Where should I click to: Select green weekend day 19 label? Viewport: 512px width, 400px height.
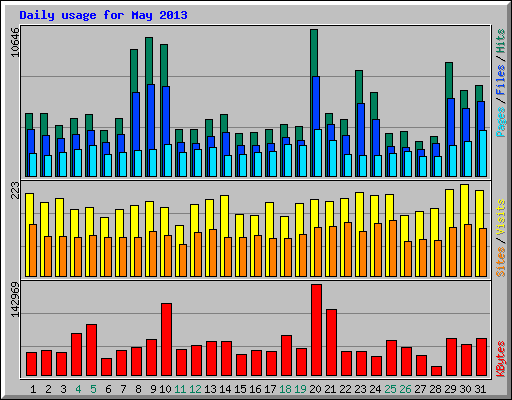tap(300, 389)
